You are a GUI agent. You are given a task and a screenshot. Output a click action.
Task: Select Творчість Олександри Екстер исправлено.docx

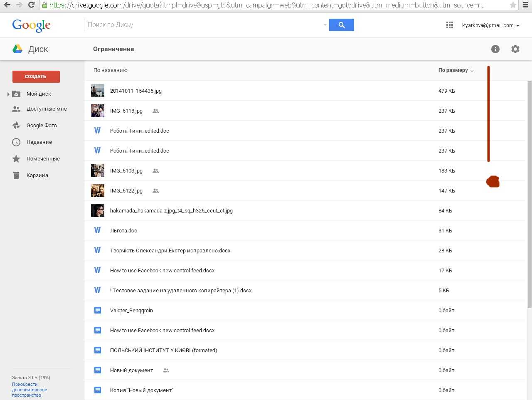pyautogui.click(x=170, y=251)
